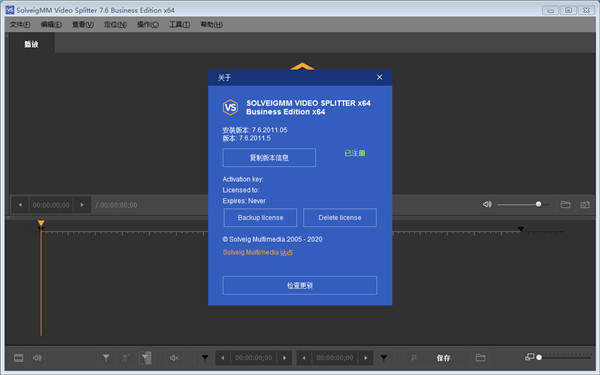The width and height of the screenshot is (600, 375).
Task: Click the trim flag icon beside 保存
Action: pos(413,358)
